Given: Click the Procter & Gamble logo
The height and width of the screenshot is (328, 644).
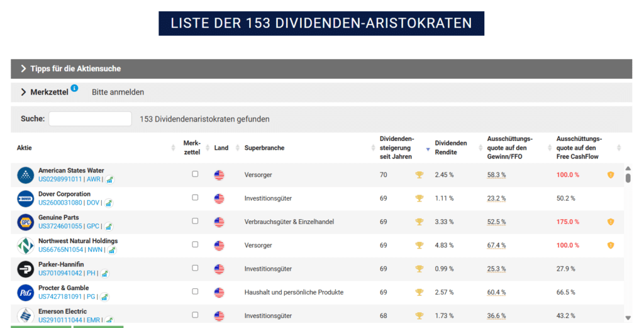Looking at the screenshot, I should tap(25, 293).
